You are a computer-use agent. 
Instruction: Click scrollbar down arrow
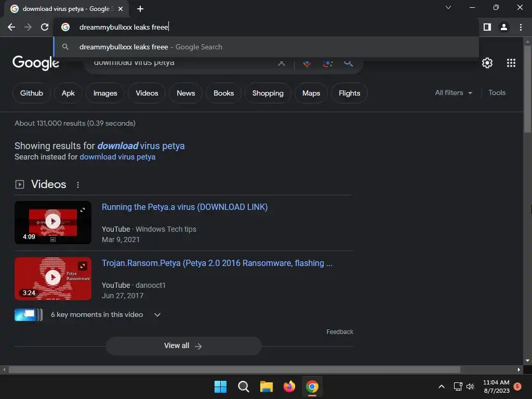[x=527, y=361]
